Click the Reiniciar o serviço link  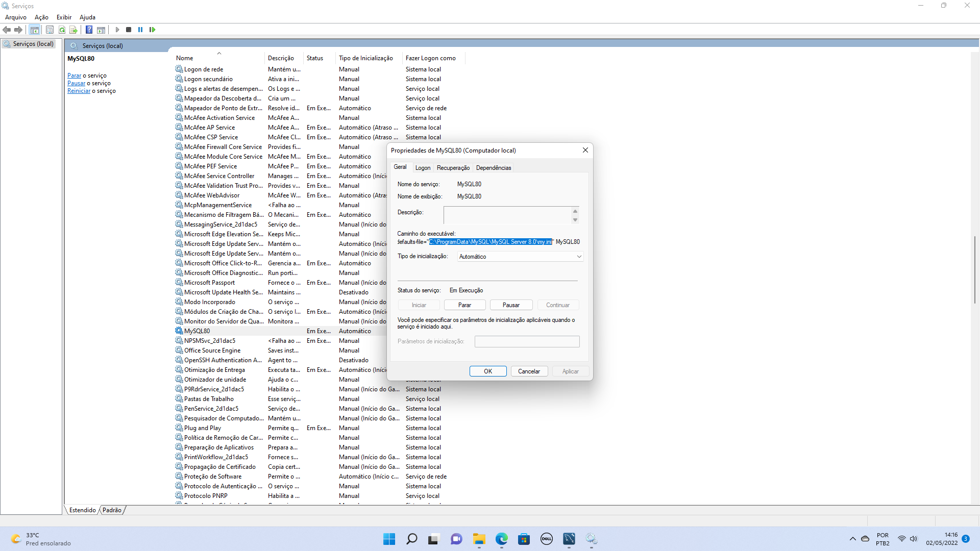pos(79,91)
